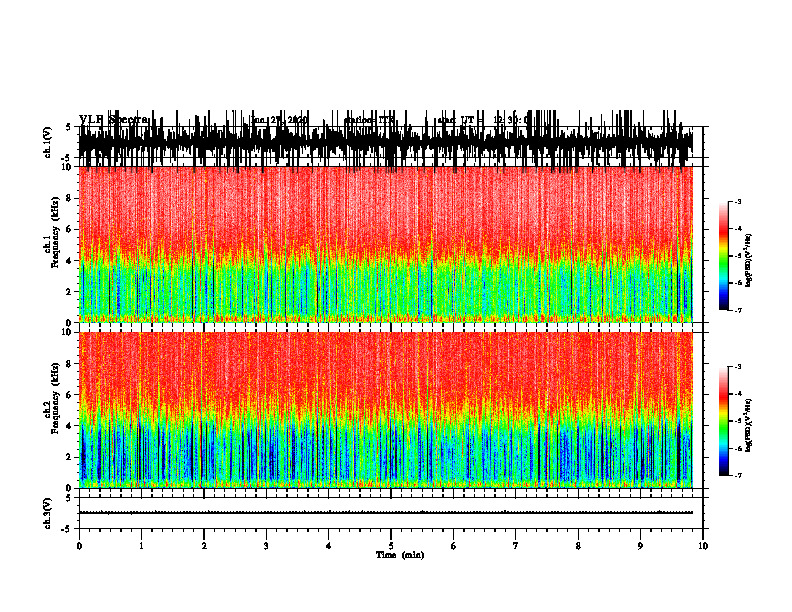Click inside the ch.2 spectrogram panel
792x612 pixels.
pyautogui.click(x=386, y=410)
